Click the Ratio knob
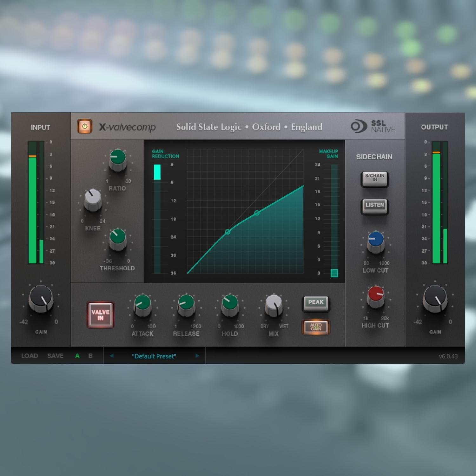 tap(118, 160)
